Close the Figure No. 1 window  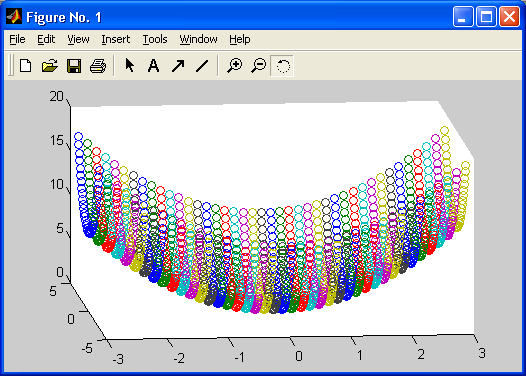(x=509, y=16)
